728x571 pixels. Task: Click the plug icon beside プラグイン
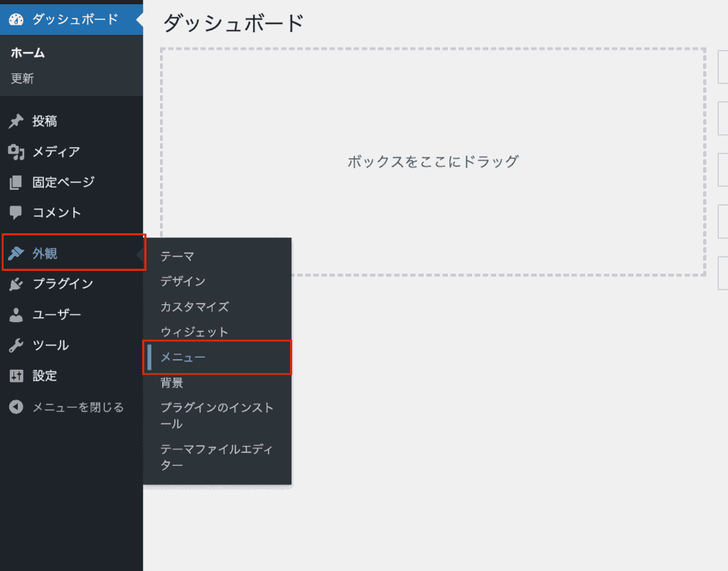pos(16,284)
